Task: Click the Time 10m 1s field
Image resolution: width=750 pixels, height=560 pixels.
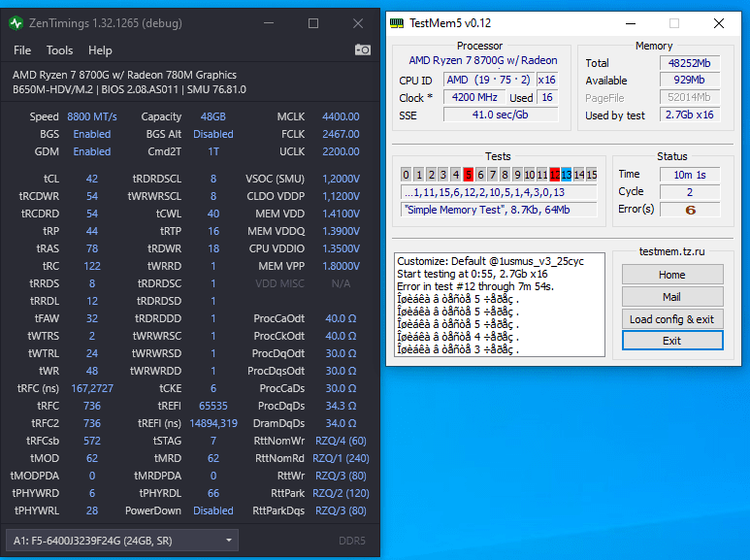Action: (689, 175)
